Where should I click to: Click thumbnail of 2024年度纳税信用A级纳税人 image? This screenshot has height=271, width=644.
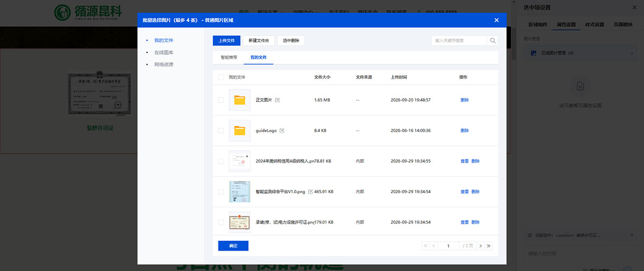[239, 161]
